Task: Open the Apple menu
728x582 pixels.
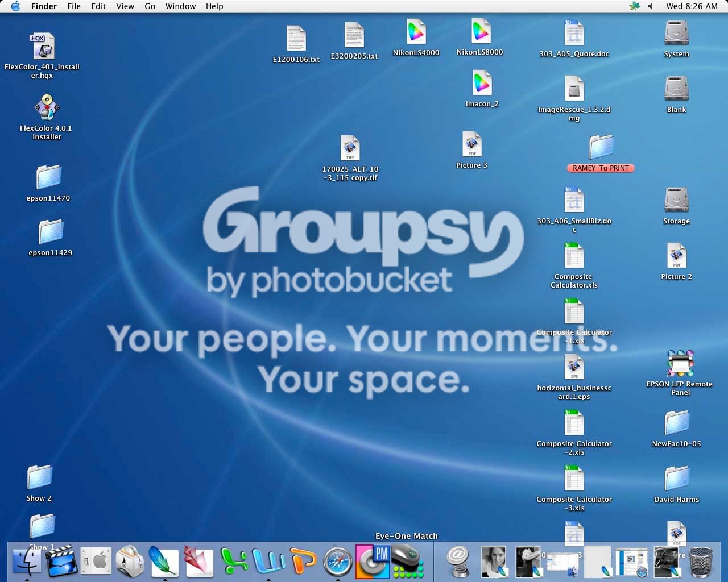Action: (15, 6)
